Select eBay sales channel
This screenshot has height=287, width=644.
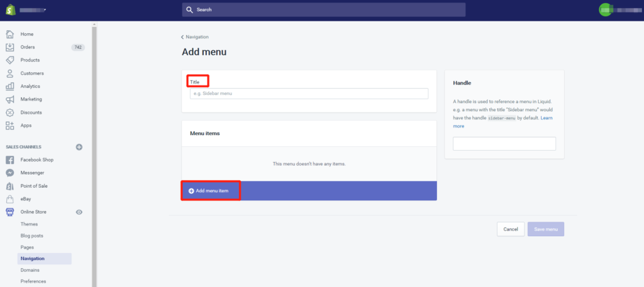(26, 199)
